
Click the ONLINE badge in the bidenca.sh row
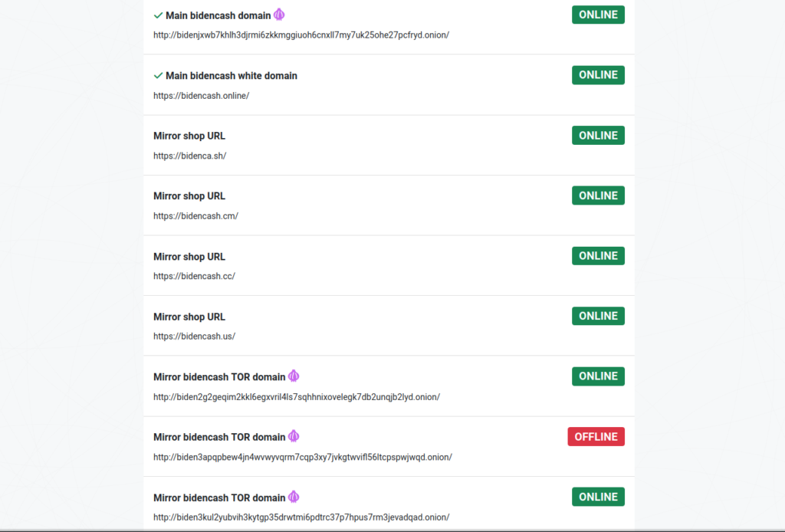(x=598, y=135)
